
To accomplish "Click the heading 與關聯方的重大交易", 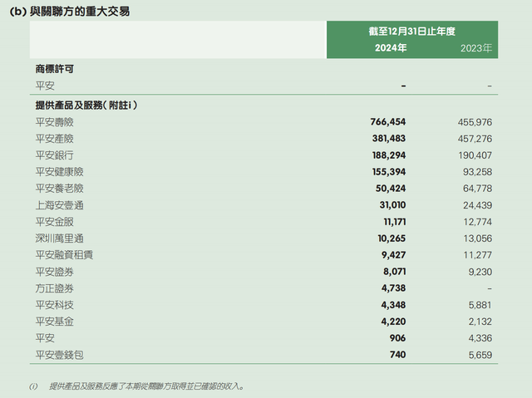I will 80,12.
